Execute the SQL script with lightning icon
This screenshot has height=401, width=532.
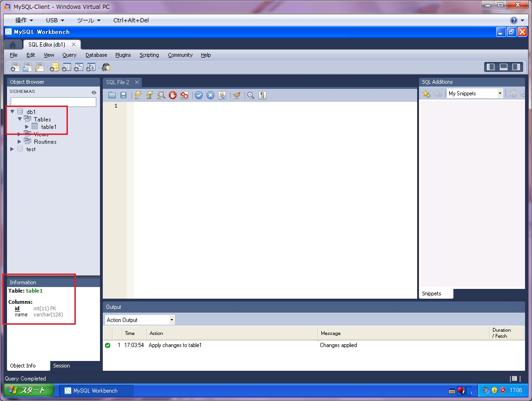click(138, 95)
